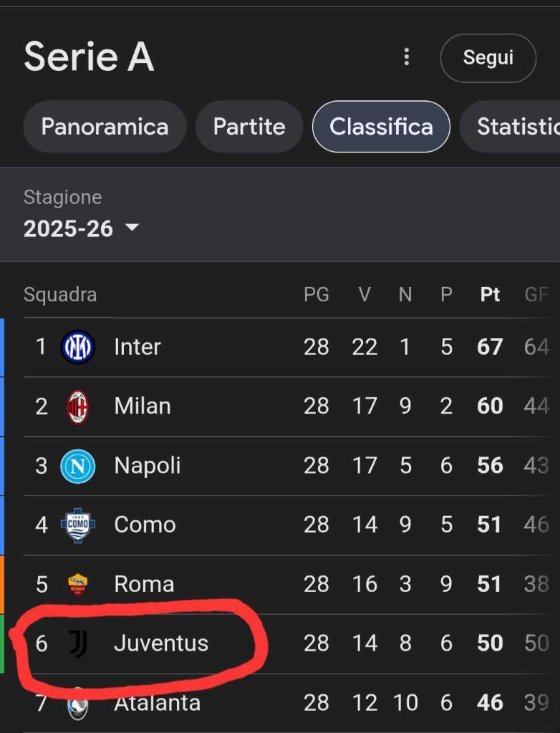Screen dimensions: 560x733
Task: Click the Roma club crest
Action: point(77,584)
